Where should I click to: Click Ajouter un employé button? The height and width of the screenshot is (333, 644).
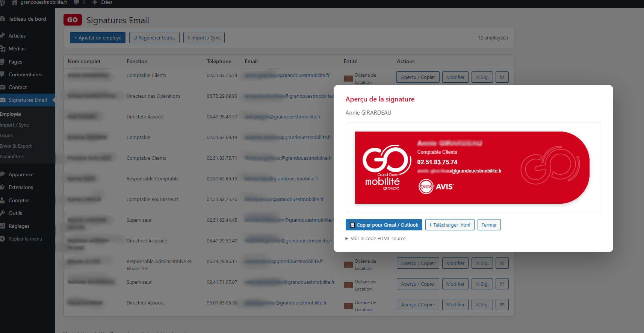pos(98,38)
